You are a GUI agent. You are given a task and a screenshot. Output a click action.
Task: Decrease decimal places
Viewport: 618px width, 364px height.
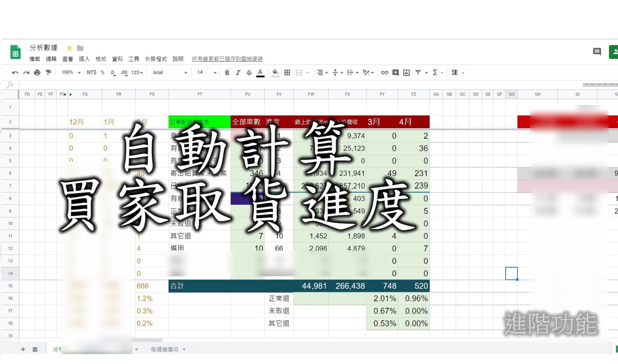click(112, 72)
